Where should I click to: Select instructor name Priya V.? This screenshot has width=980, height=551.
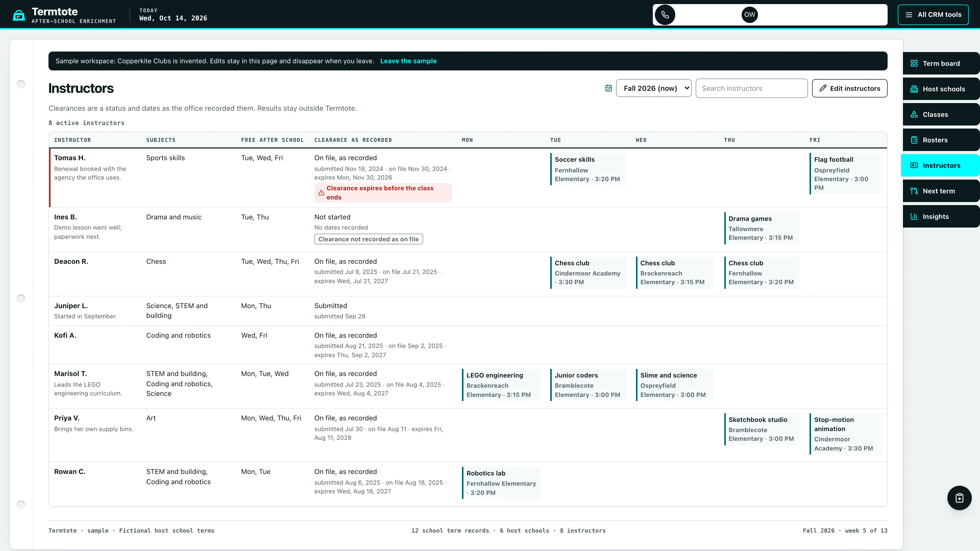67,418
